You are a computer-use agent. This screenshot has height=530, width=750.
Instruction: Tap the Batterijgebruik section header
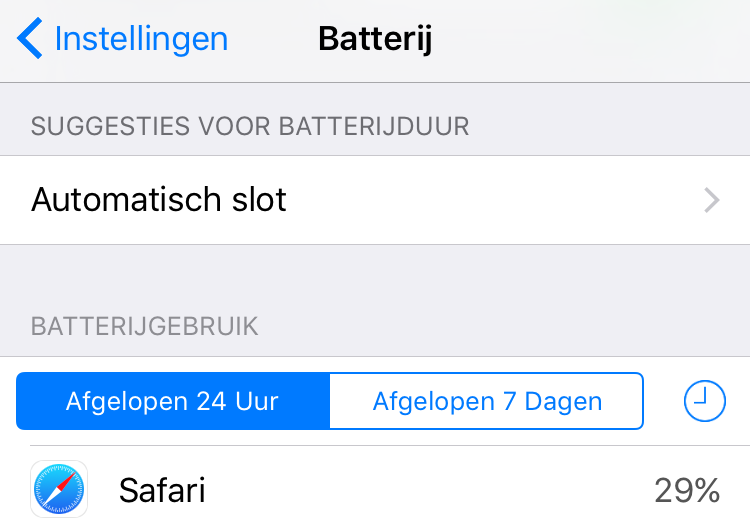pyautogui.click(x=145, y=326)
